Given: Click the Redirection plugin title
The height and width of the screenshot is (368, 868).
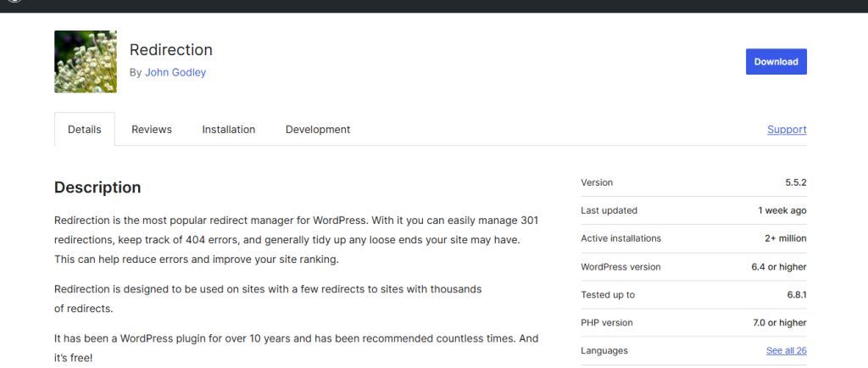Looking at the screenshot, I should [x=170, y=50].
